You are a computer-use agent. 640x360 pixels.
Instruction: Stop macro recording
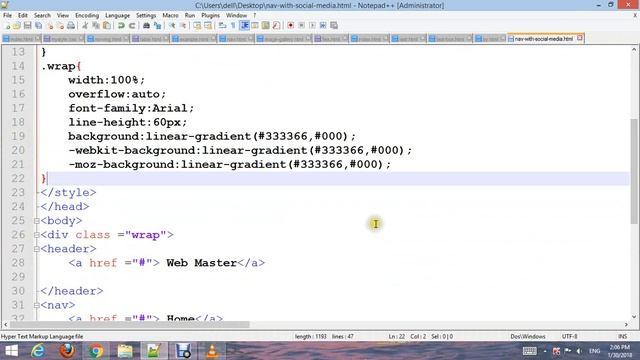(302, 25)
